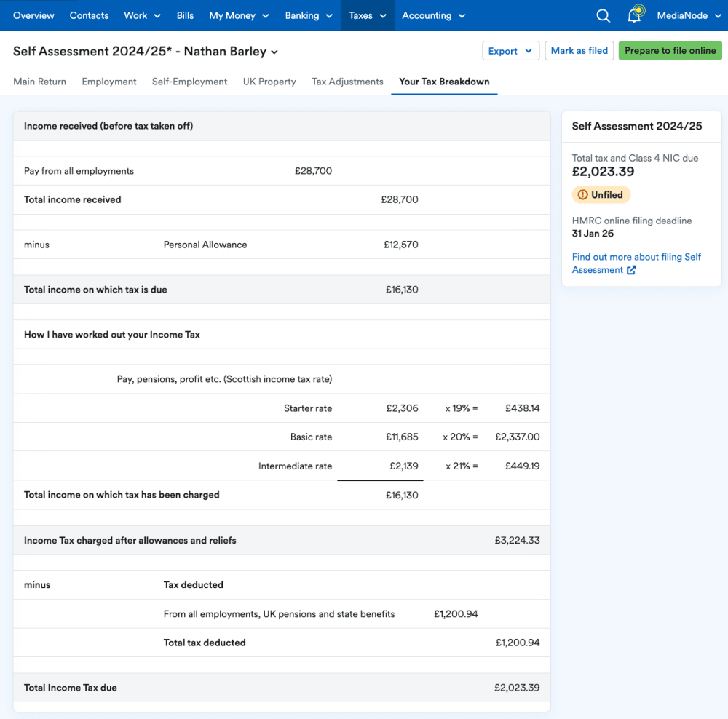The height and width of the screenshot is (719, 728).
Task: Toggle open the Taxes section highlight
Action: (x=367, y=15)
